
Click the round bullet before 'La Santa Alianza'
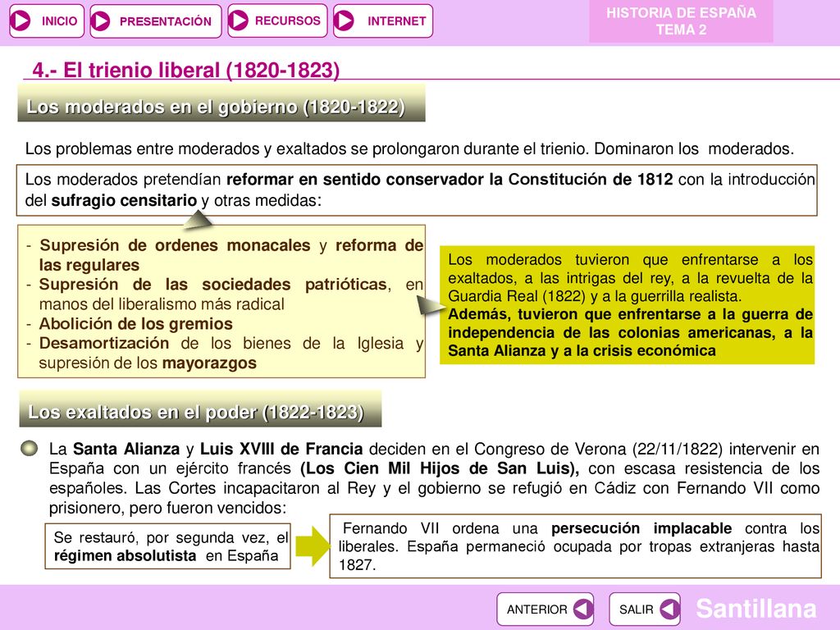[30, 448]
